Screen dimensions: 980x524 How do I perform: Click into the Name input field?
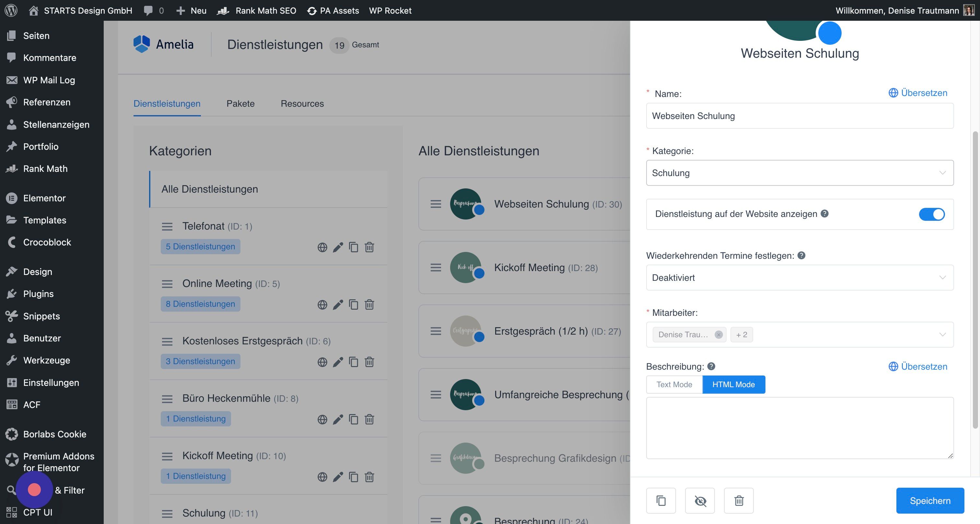800,116
